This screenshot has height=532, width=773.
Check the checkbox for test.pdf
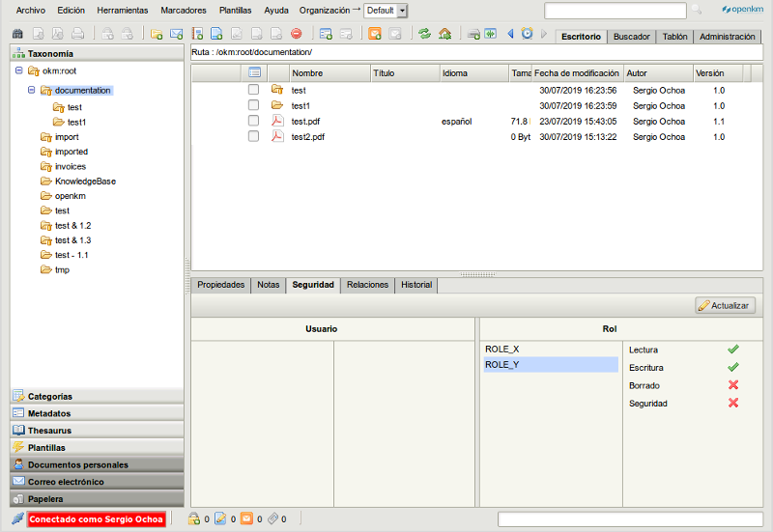pos(253,121)
